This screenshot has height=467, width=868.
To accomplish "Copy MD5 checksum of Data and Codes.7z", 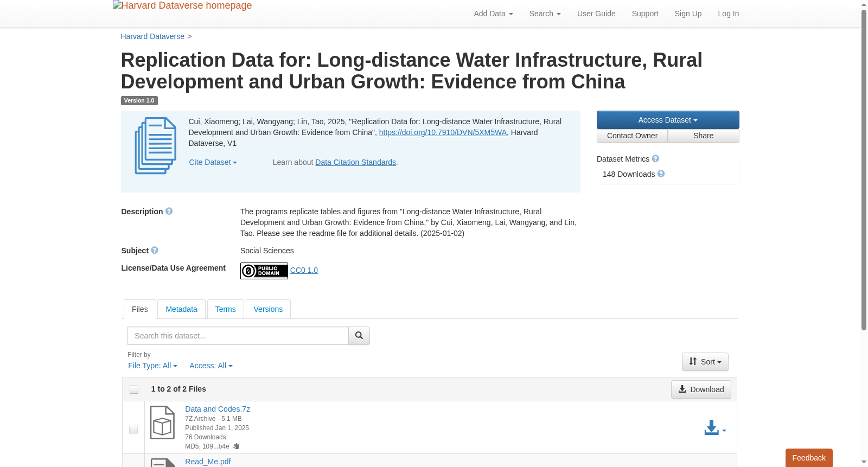I will [x=236, y=446].
